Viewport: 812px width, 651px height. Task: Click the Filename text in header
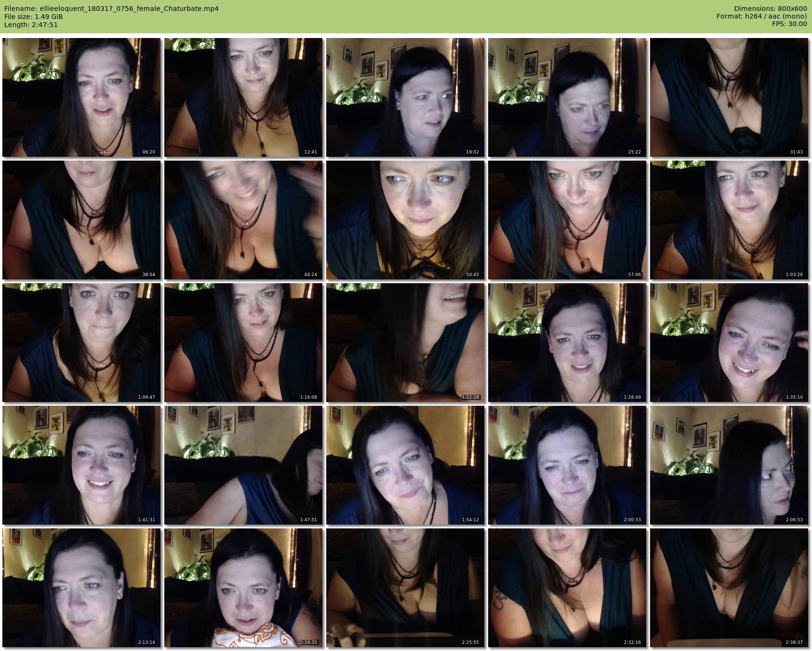pyautogui.click(x=111, y=9)
